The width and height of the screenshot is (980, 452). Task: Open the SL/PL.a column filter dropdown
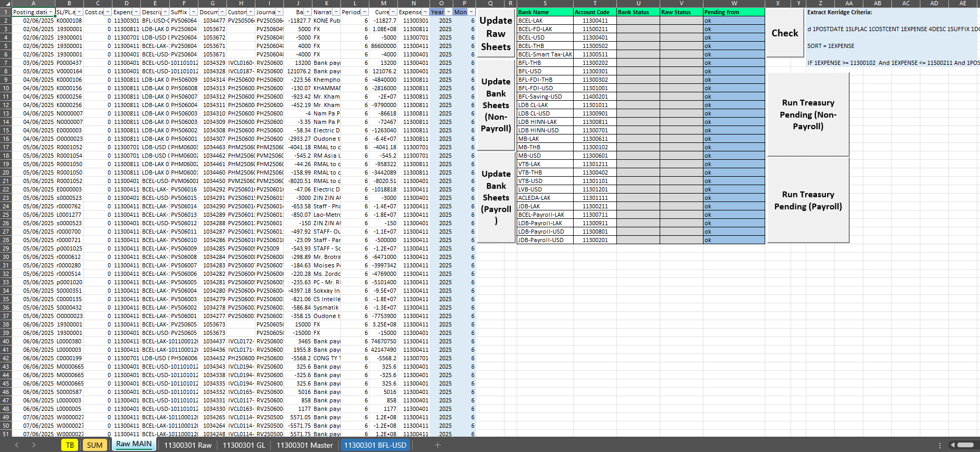pyautogui.click(x=79, y=12)
